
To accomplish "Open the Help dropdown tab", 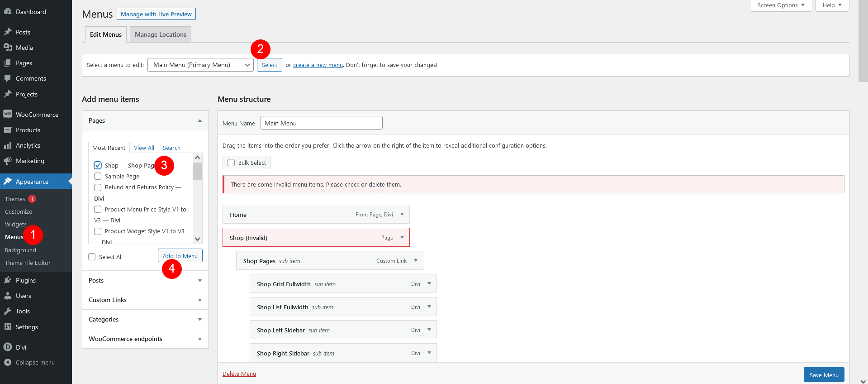I will point(832,5).
